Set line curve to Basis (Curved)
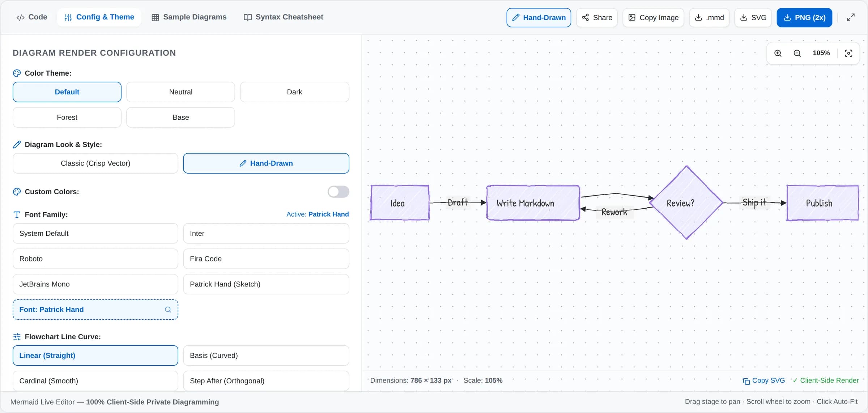The width and height of the screenshot is (868, 413). (x=266, y=355)
